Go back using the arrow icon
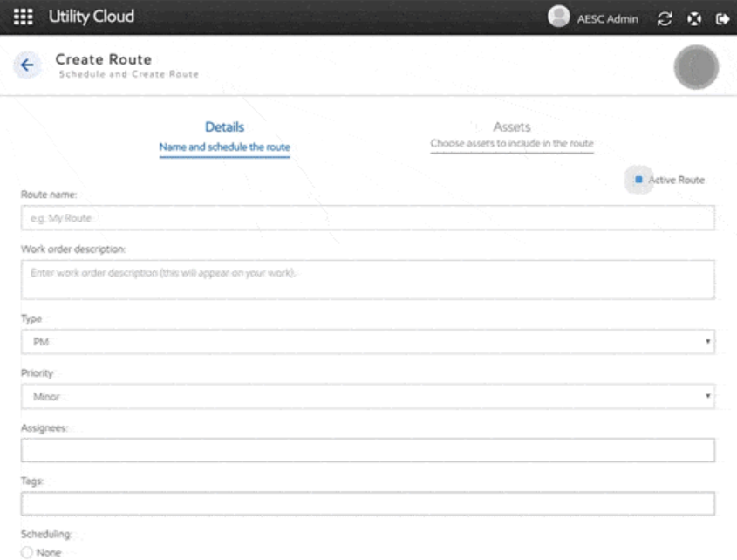Image resolution: width=737 pixels, height=560 pixels. (x=27, y=65)
